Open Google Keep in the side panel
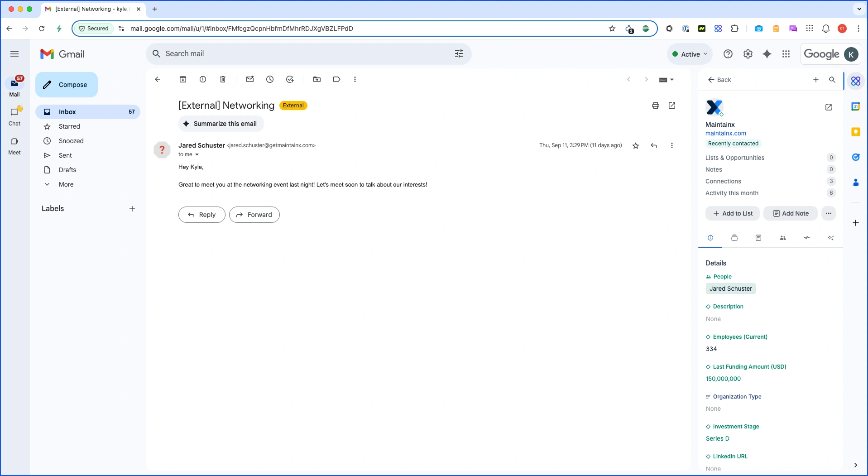Image resolution: width=868 pixels, height=476 pixels. [856, 132]
